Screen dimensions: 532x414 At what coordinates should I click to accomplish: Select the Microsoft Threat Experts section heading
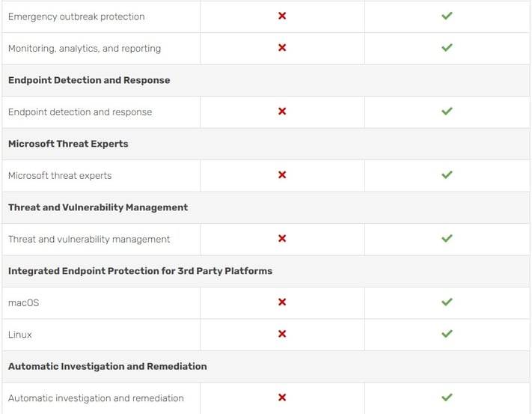point(68,144)
